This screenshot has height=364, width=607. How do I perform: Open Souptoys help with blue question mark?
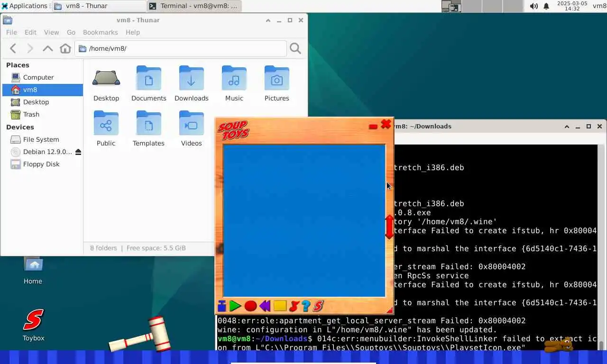[x=306, y=306]
